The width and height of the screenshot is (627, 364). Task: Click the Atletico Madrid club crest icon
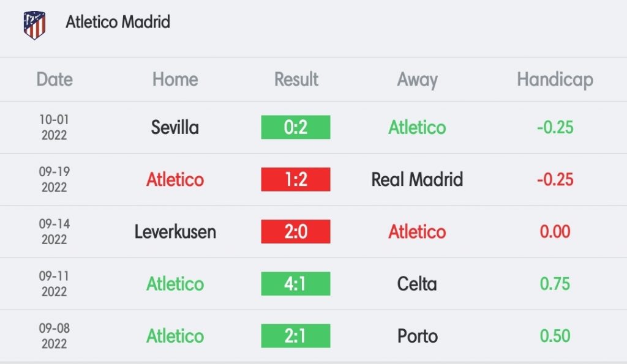pos(34,25)
